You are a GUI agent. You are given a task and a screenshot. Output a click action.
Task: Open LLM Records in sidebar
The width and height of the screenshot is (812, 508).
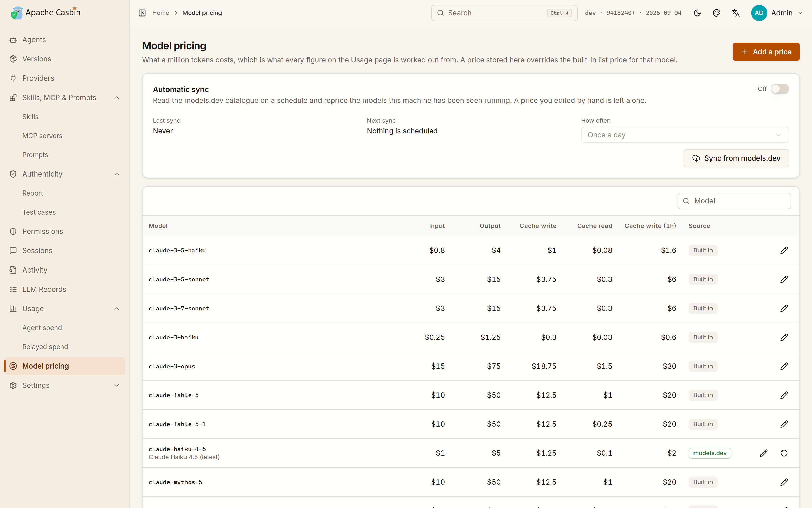click(x=65, y=289)
